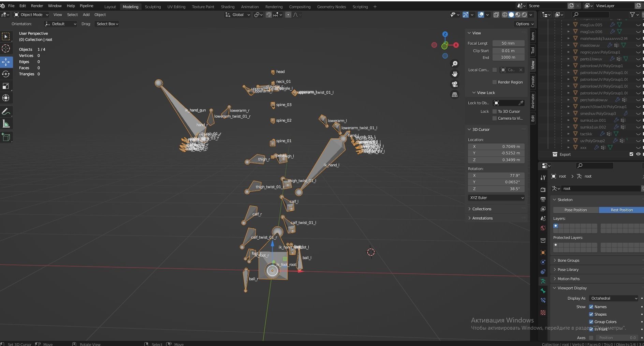Toggle visibility eye of Export collection
The image size is (644, 346).
coord(638,154)
